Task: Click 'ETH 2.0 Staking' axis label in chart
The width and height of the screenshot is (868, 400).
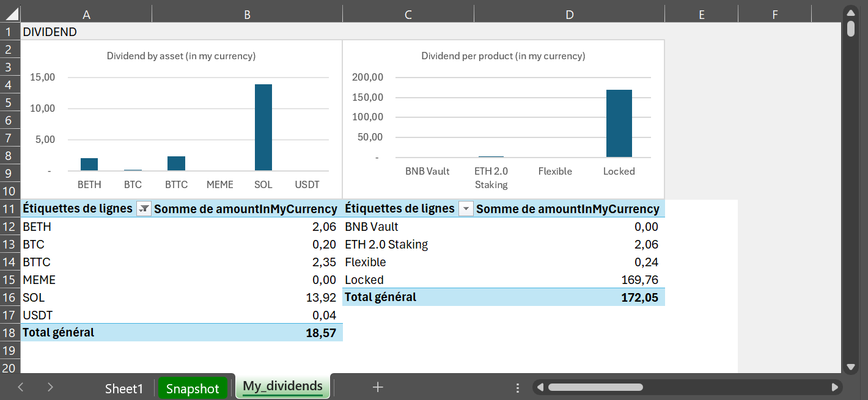Action: (491, 178)
